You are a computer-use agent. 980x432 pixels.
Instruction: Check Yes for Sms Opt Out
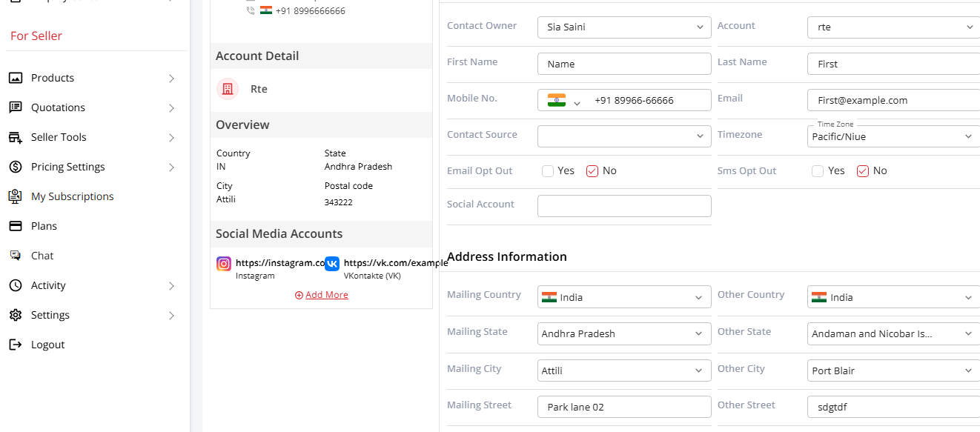pos(818,171)
